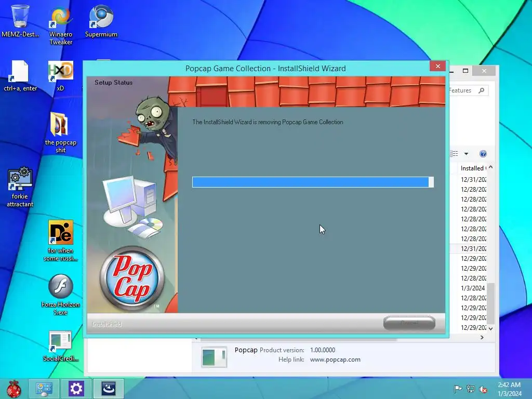Viewport: 532px width, 399px height.
Task: Select the 'ctrl+a, enter' desktop file
Action: click(20, 76)
